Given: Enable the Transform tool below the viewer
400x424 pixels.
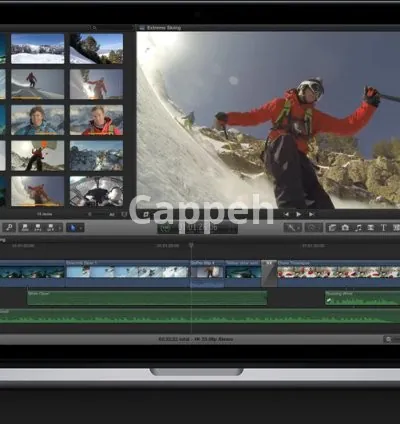Looking at the screenshot, I should click(146, 214).
